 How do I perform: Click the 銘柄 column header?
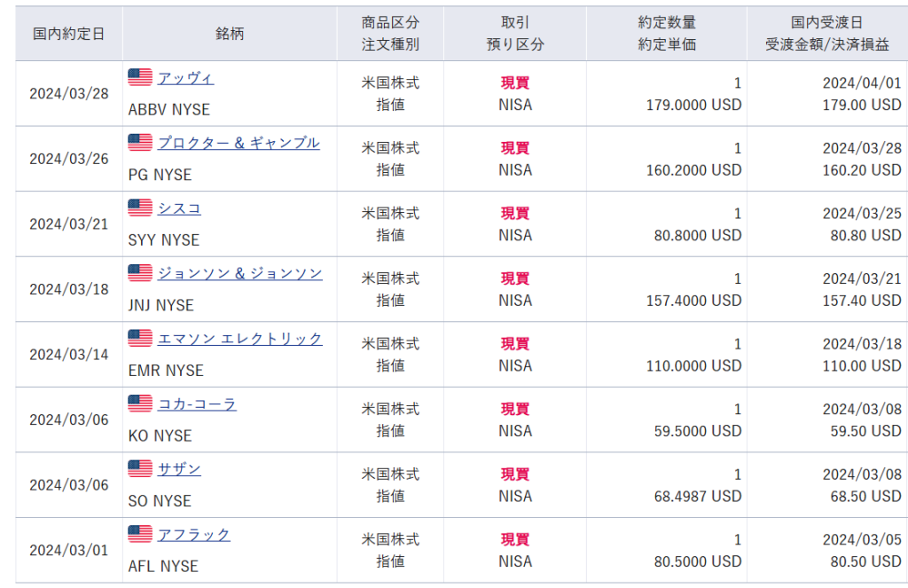[229, 34]
